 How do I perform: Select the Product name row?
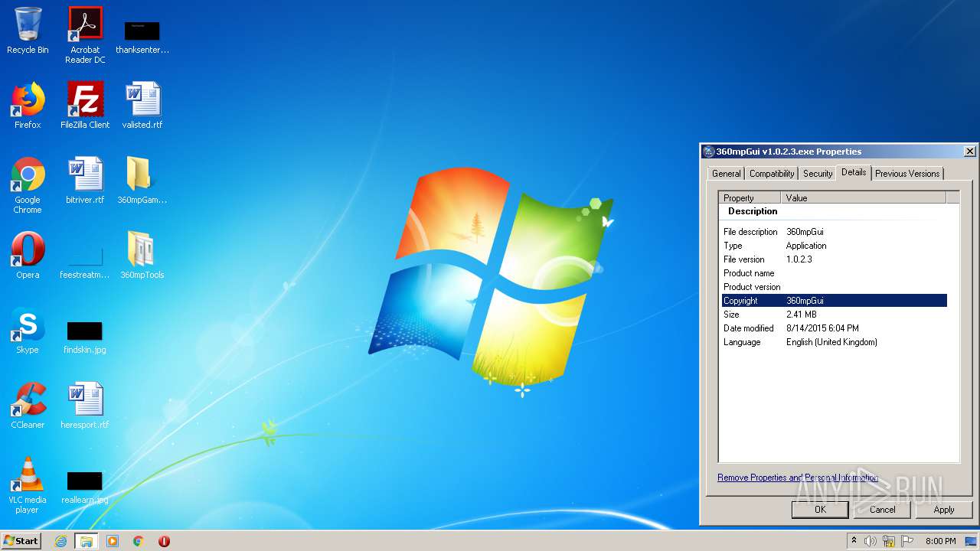(835, 273)
